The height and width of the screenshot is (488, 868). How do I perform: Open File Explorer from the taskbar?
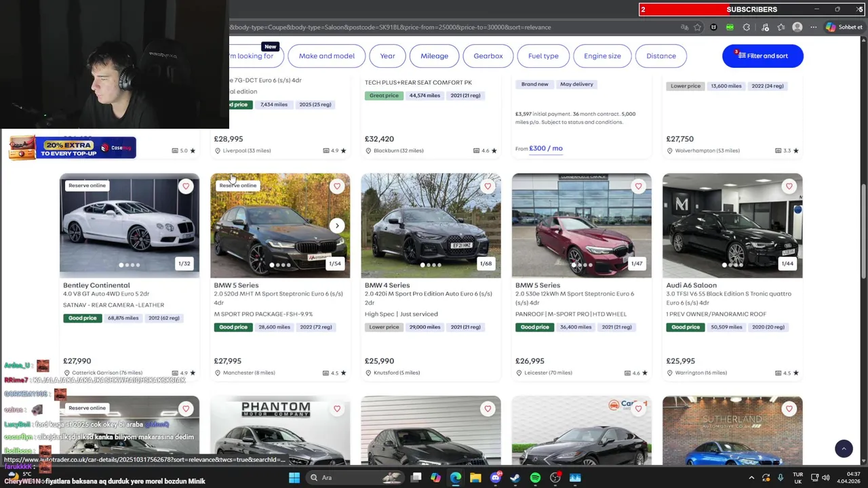(475, 478)
